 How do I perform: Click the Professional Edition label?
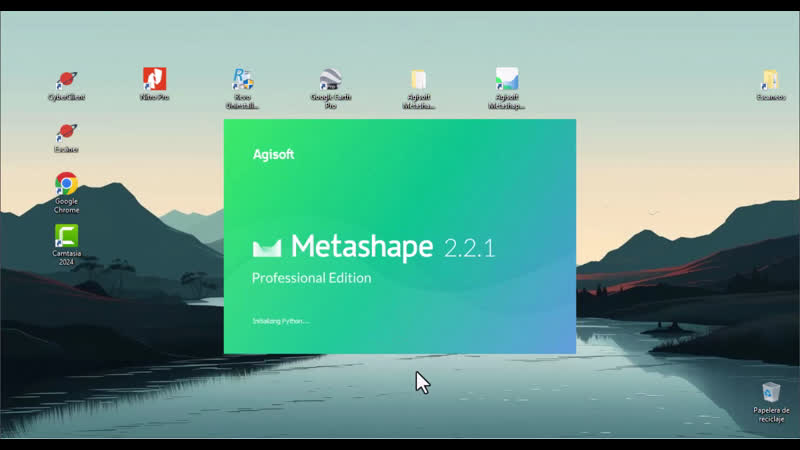point(311,278)
